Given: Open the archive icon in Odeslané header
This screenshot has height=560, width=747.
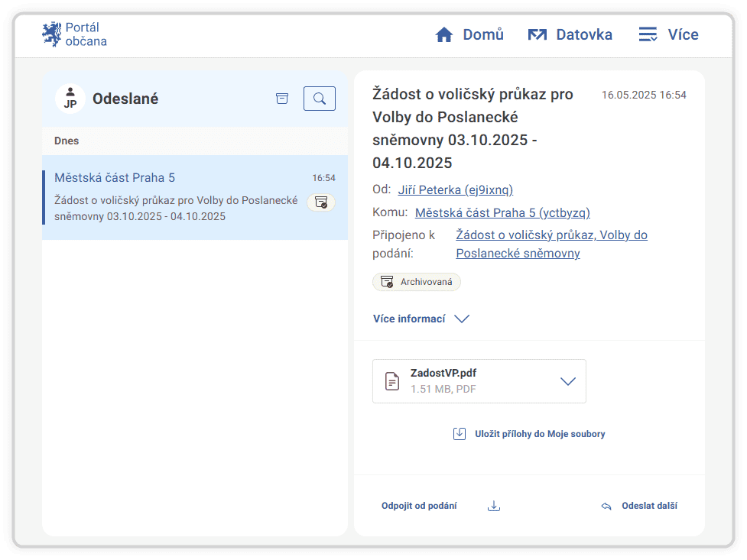Looking at the screenshot, I should [x=282, y=99].
